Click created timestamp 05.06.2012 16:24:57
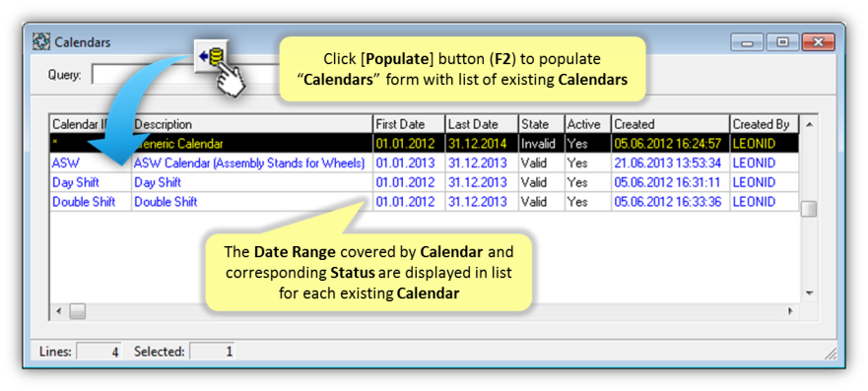 (x=670, y=144)
